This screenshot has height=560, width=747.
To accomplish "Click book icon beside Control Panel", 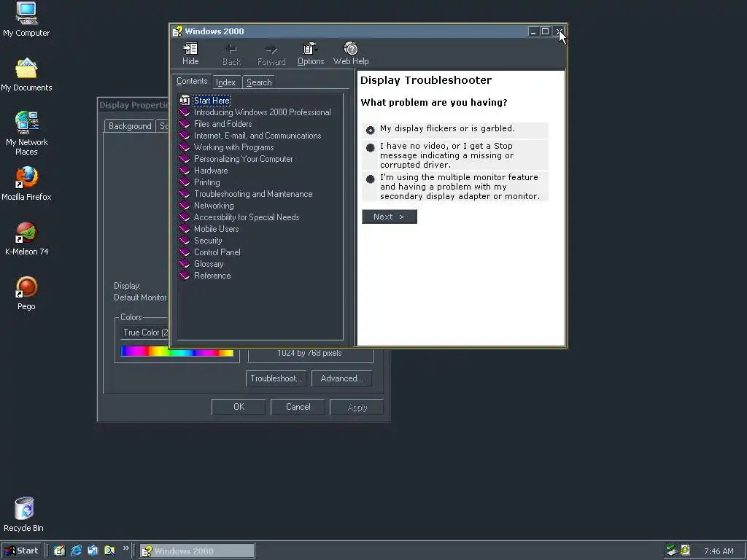I will click(185, 252).
